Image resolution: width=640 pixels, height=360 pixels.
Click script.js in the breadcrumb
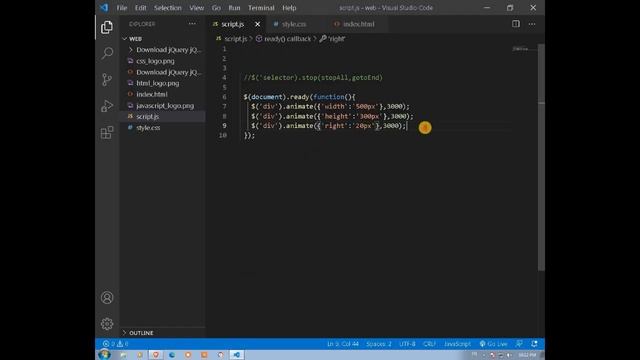pos(236,39)
